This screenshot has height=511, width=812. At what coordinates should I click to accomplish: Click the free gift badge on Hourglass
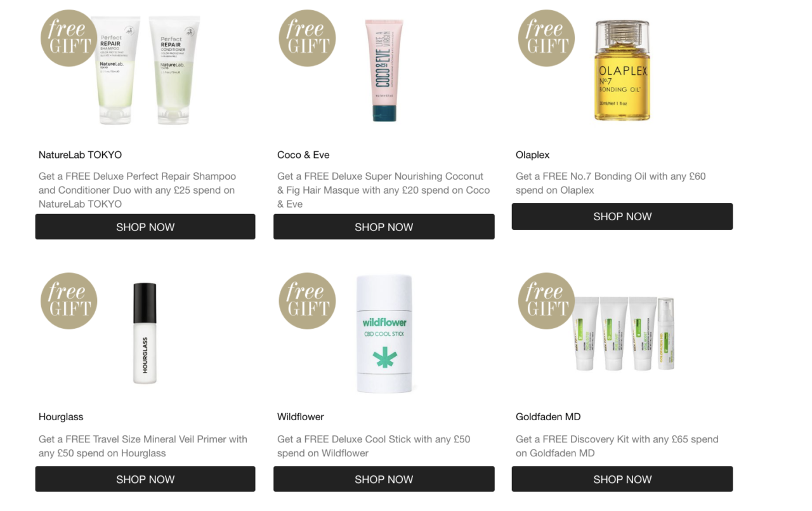tap(69, 301)
